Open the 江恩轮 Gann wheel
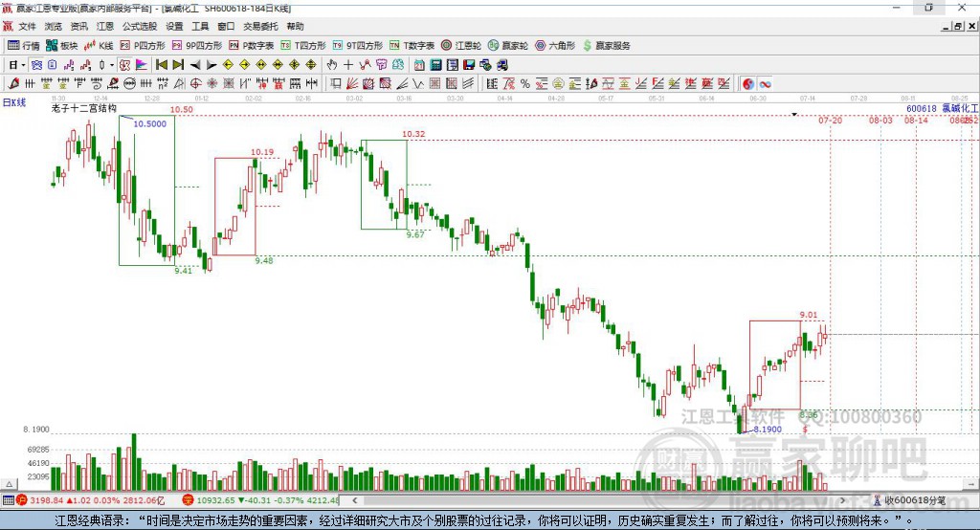 tap(461, 46)
